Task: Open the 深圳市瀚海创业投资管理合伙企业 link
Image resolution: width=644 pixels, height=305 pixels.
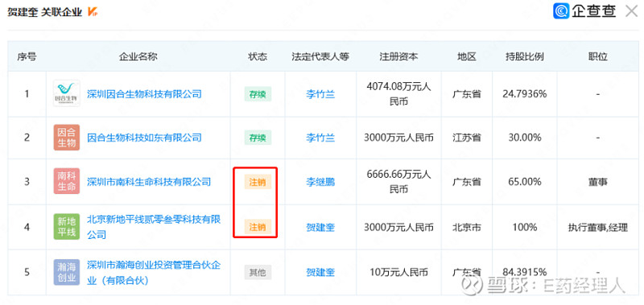Action: coord(154,273)
